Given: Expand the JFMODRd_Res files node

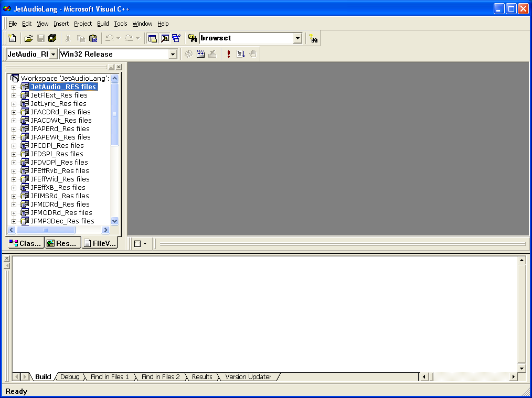Looking at the screenshot, I should tap(14, 213).
